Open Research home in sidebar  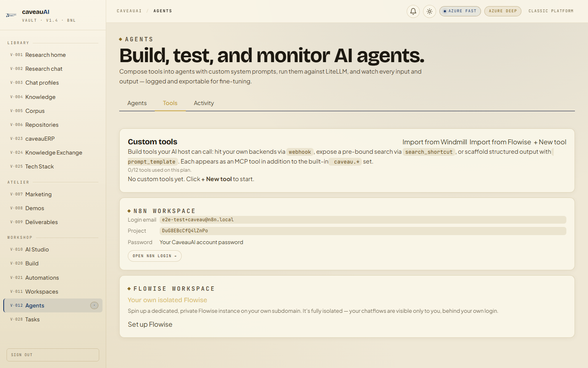pyautogui.click(x=53, y=55)
